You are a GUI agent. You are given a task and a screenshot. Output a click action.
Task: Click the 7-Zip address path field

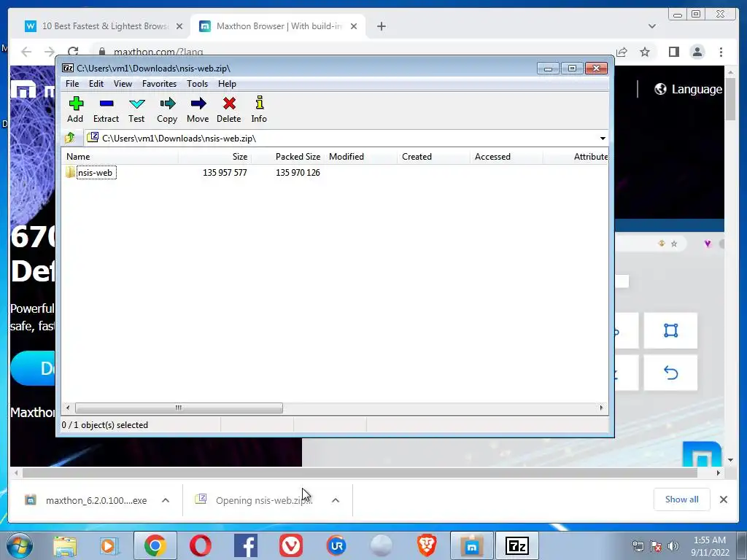point(341,139)
